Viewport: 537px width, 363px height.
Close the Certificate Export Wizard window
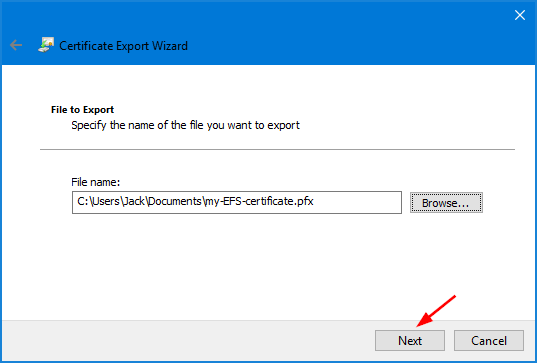tap(520, 15)
